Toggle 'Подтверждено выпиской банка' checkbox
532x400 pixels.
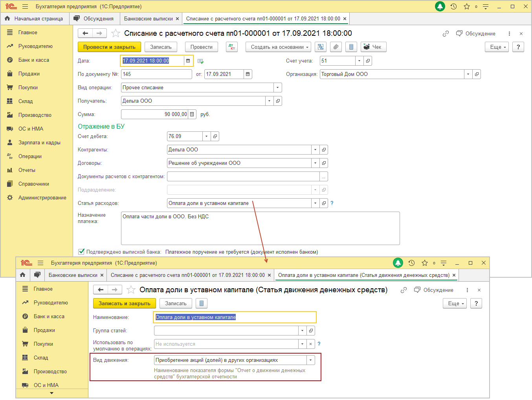[x=81, y=252]
